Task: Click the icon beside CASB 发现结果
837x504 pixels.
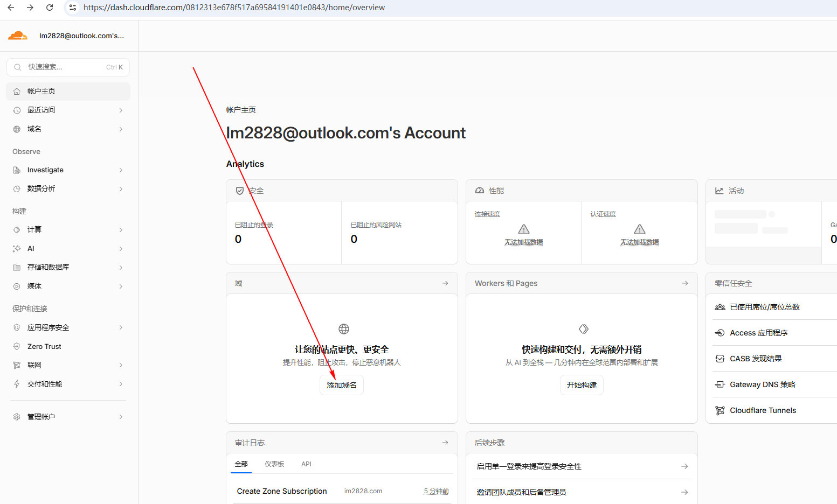Action: tap(720, 359)
